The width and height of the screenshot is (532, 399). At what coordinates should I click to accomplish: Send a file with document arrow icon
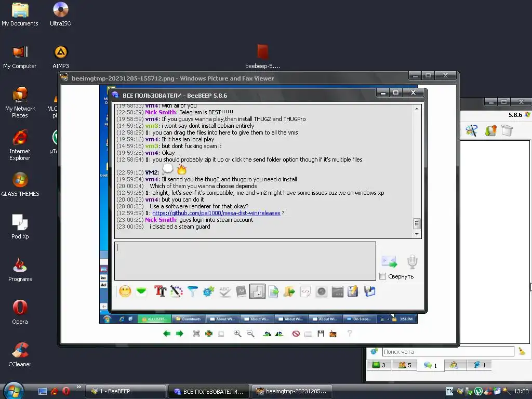point(273,291)
